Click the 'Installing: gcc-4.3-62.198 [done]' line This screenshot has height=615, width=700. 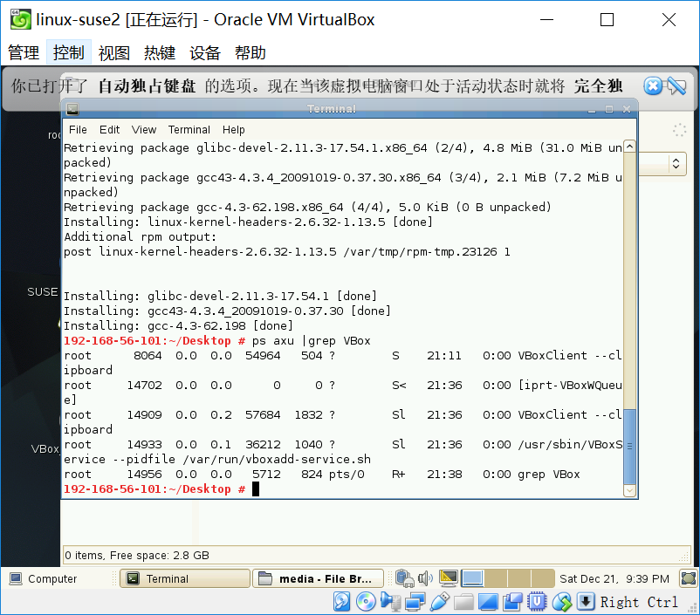[178, 325]
